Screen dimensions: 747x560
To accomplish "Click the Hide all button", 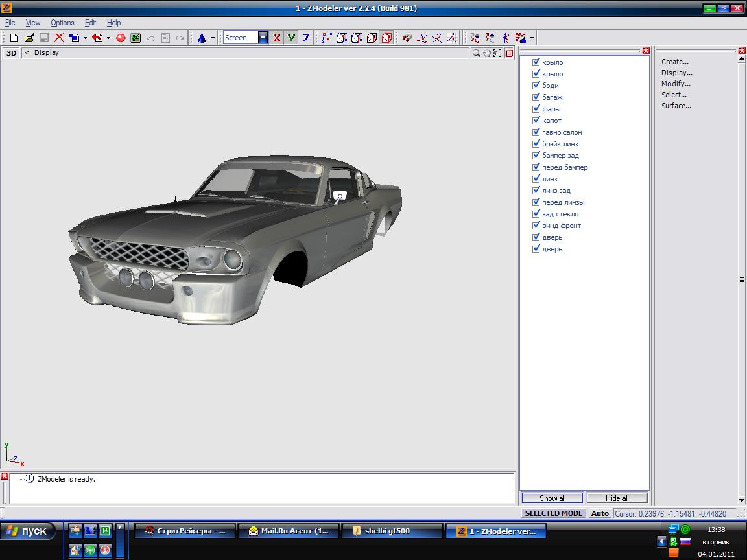I will pyautogui.click(x=617, y=498).
